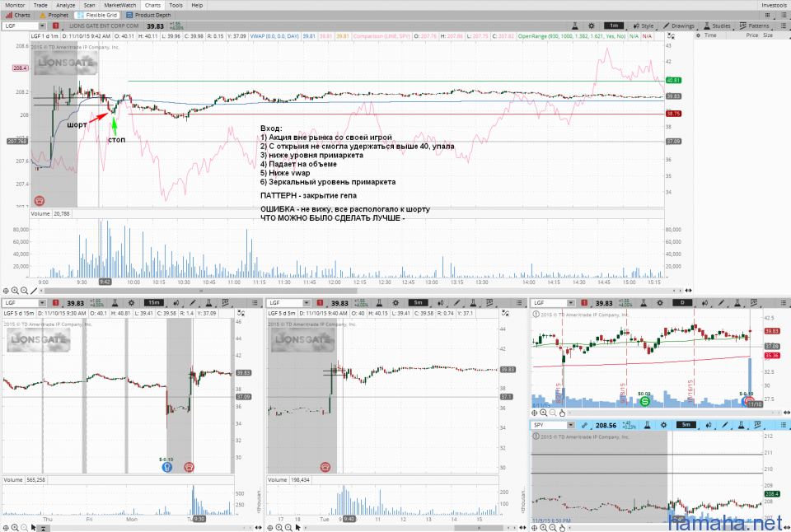Click the phone event icon on main chart
The width and height of the screenshot is (791, 532).
pos(40,201)
